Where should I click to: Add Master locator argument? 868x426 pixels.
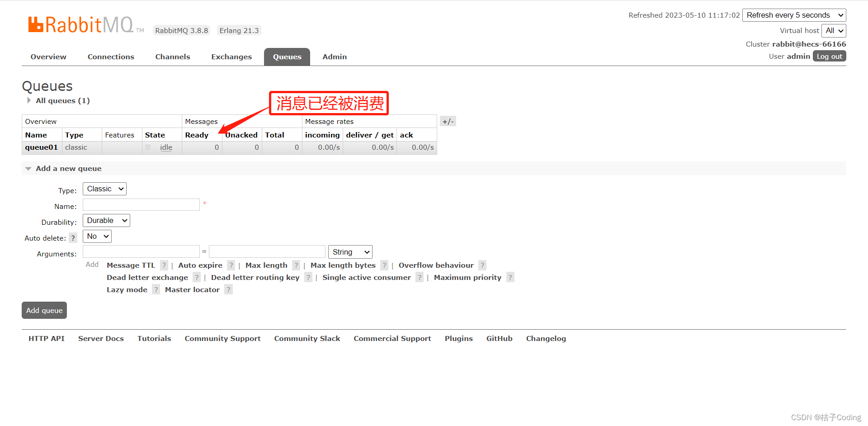pos(192,290)
